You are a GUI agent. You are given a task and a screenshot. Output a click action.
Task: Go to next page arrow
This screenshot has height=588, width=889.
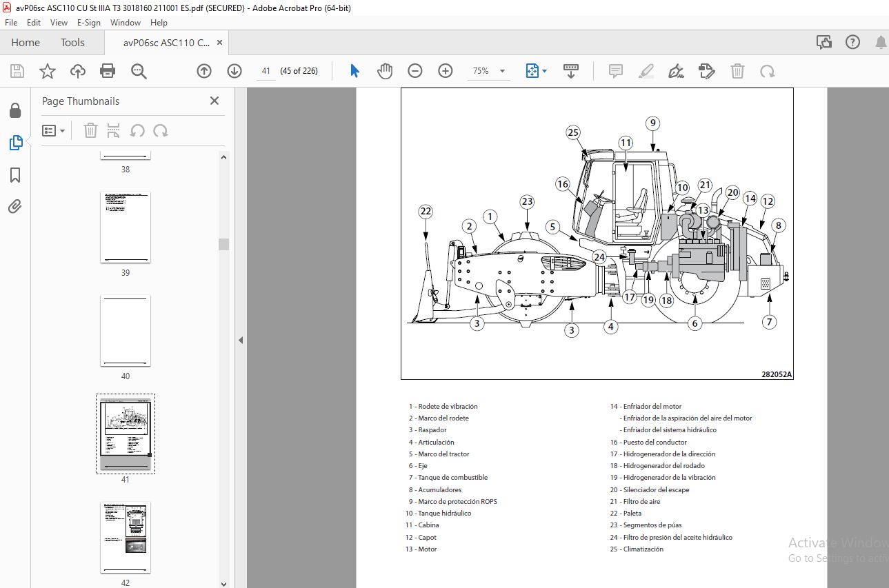tap(234, 71)
